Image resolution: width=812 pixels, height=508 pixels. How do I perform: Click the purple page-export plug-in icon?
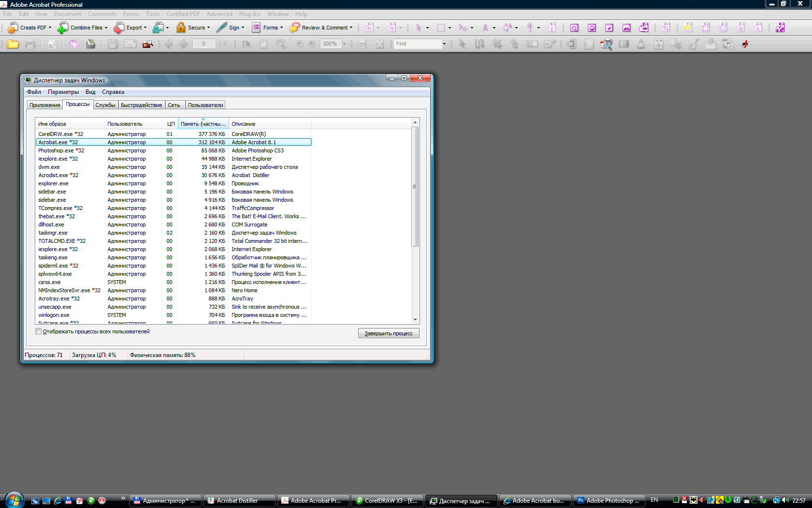click(x=644, y=28)
